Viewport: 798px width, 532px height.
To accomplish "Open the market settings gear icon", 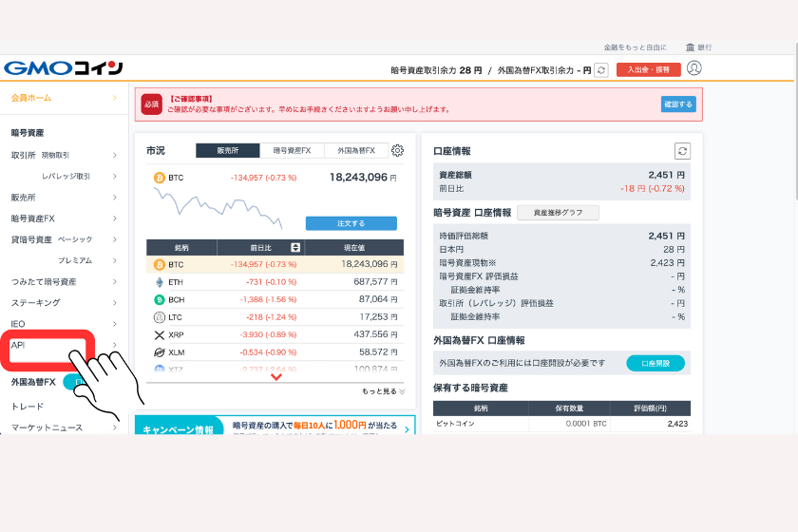I will click(397, 150).
